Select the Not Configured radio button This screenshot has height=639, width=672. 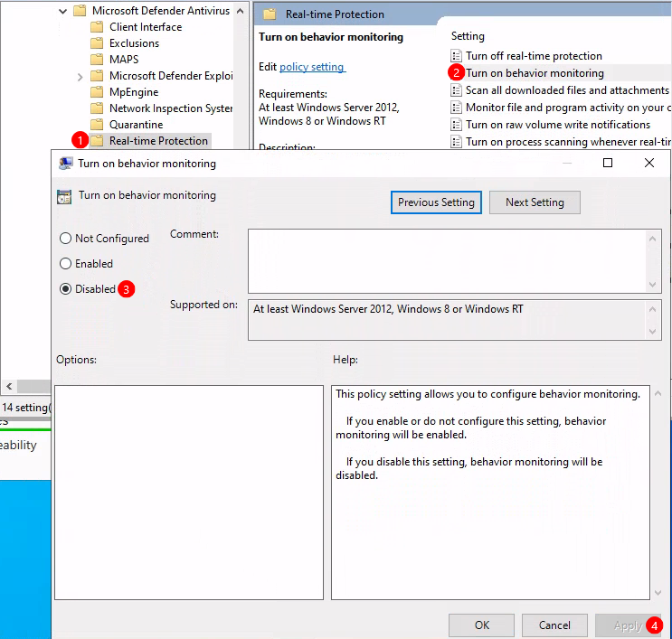(x=65, y=238)
